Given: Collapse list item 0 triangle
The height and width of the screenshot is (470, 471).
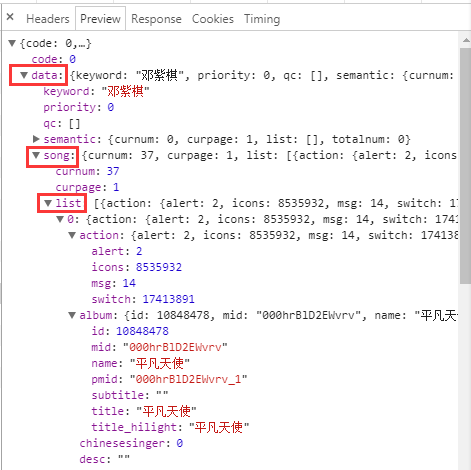Looking at the screenshot, I should (x=60, y=219).
